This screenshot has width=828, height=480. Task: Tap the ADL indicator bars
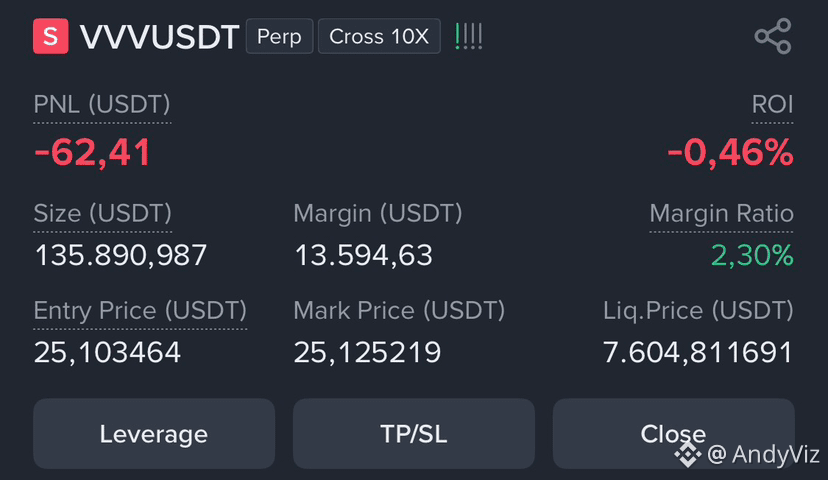click(x=468, y=36)
